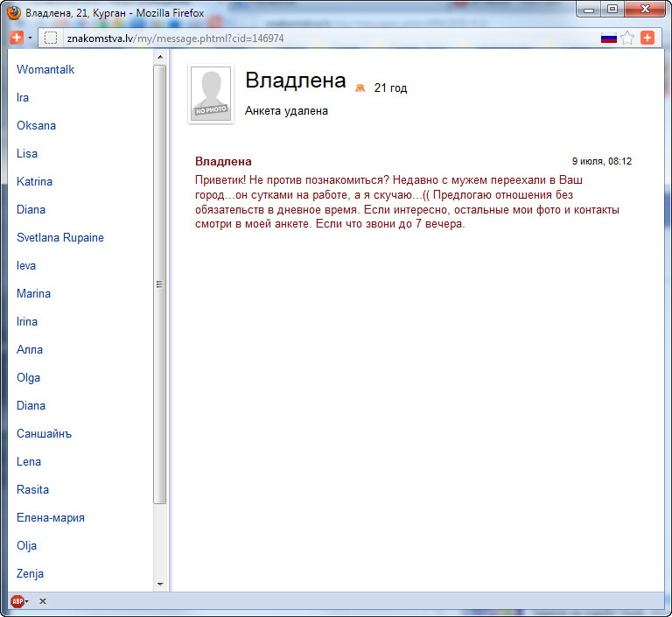
Task: Click the red plus button left of address bar
Action: tap(17, 38)
